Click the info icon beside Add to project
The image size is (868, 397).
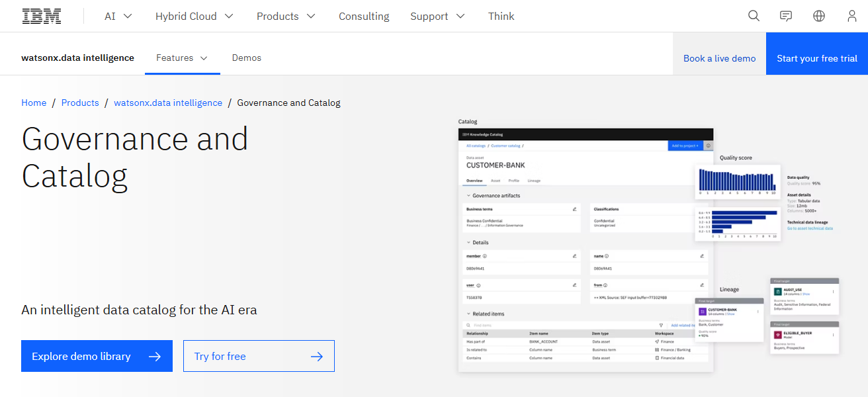[x=708, y=146]
